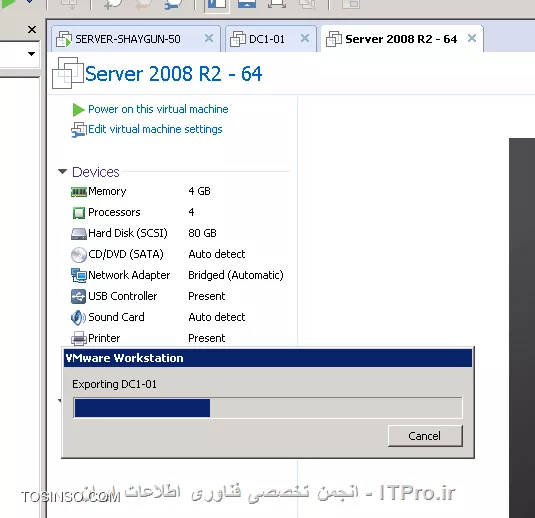Close the Server 2008 R2 - 64 tab
Screen dimensions: 535x518
point(472,38)
